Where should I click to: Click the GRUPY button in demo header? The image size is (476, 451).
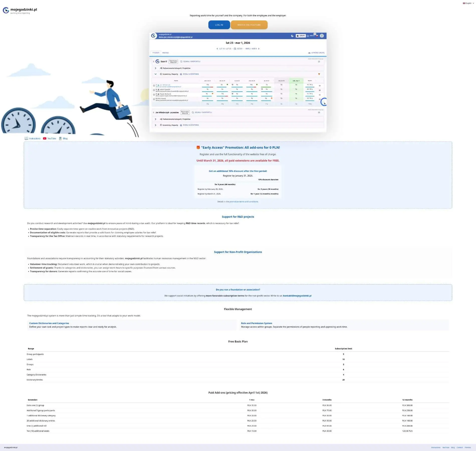301,36
